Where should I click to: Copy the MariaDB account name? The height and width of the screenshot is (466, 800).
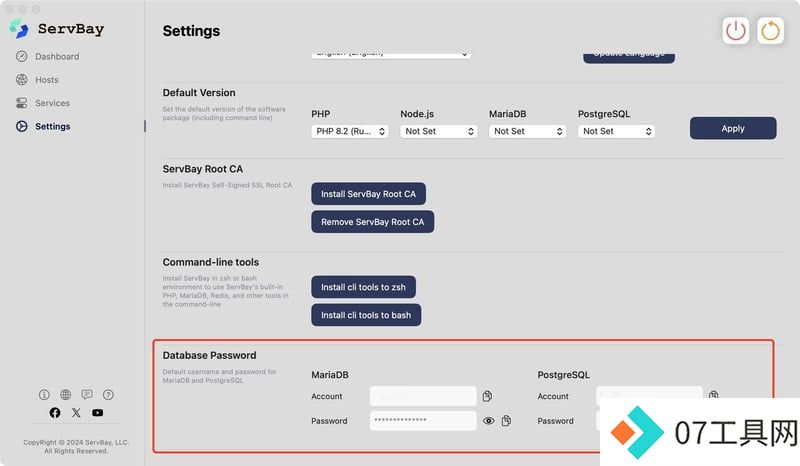[x=487, y=396]
